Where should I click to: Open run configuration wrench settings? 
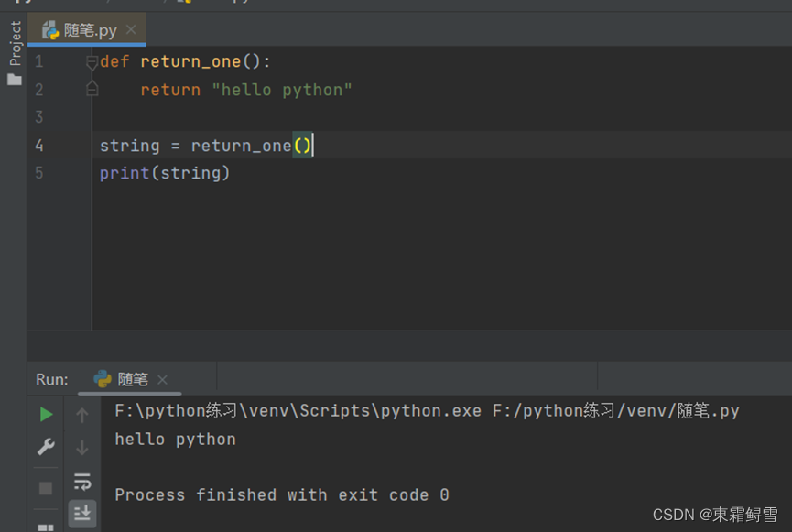pos(46,447)
